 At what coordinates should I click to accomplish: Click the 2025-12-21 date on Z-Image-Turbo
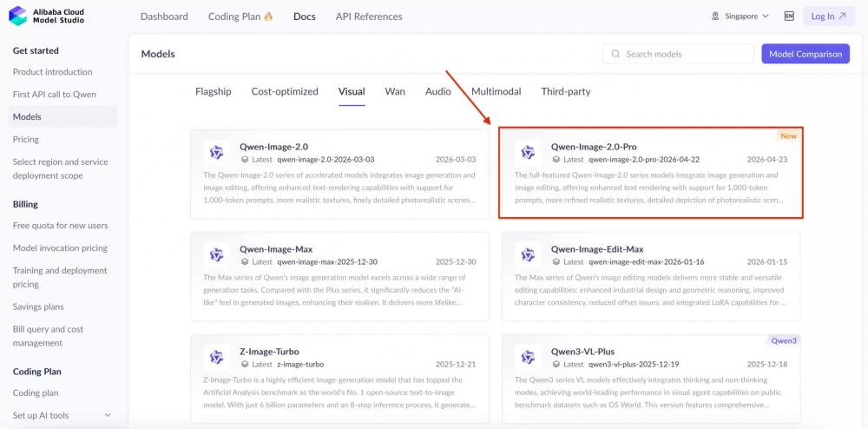[x=456, y=364]
